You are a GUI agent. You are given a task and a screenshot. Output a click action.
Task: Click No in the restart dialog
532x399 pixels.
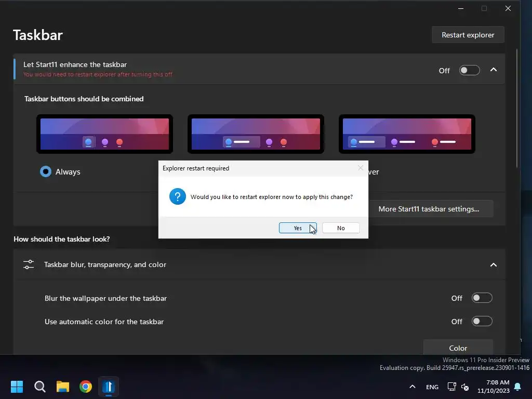click(x=341, y=228)
